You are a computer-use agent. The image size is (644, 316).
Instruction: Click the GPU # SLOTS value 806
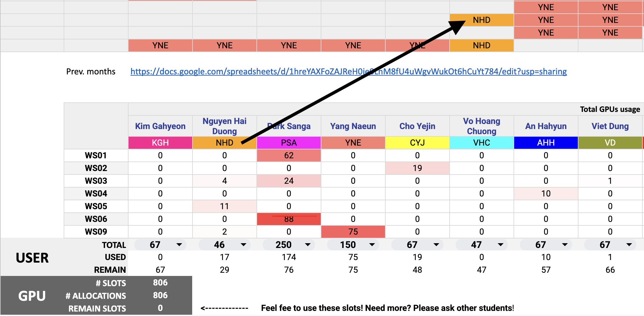click(160, 283)
